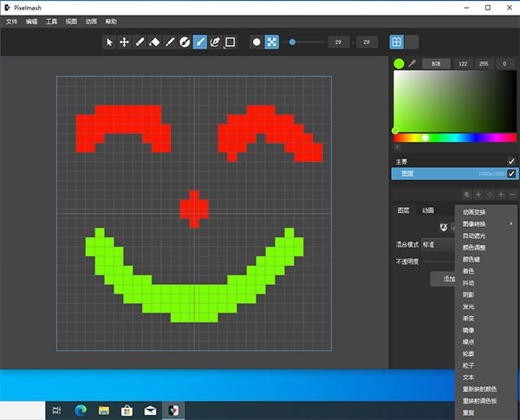520x420 pixels.
Task: Select the arrow pointer tool
Action: [x=109, y=42]
